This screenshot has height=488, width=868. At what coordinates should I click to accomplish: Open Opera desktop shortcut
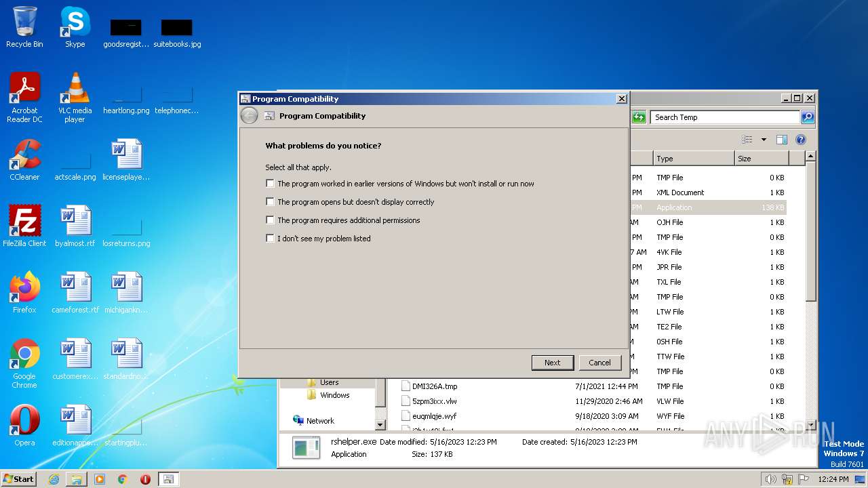pyautogui.click(x=24, y=426)
